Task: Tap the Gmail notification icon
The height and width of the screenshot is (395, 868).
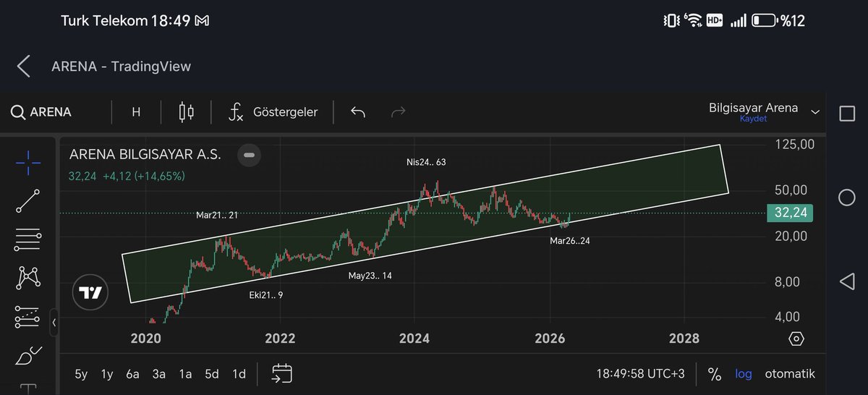Action: (203, 21)
